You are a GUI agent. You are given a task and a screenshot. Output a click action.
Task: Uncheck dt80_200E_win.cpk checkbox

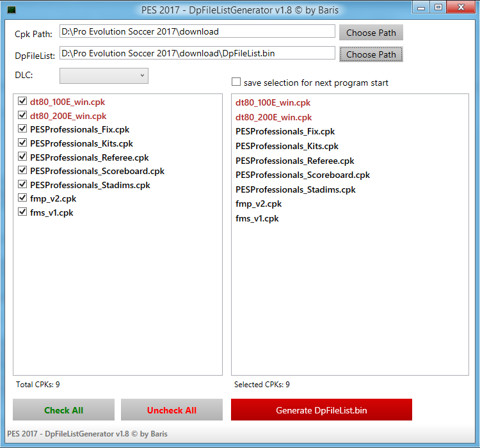tap(22, 115)
